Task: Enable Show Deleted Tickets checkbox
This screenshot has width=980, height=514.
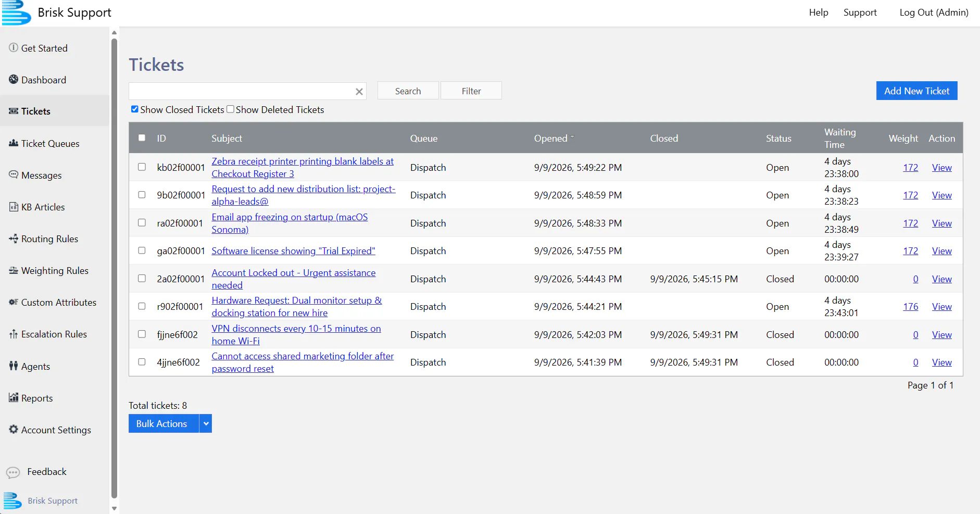Action: 230,109
